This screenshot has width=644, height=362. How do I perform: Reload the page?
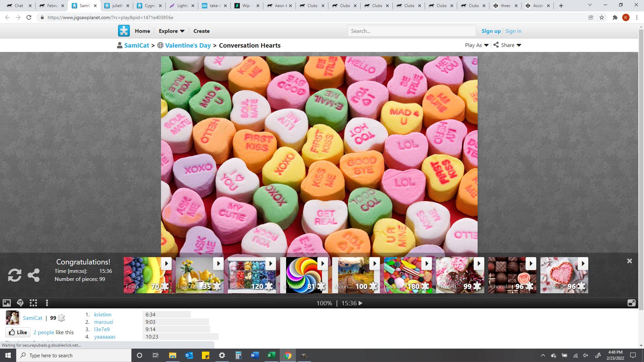pyautogui.click(x=29, y=17)
